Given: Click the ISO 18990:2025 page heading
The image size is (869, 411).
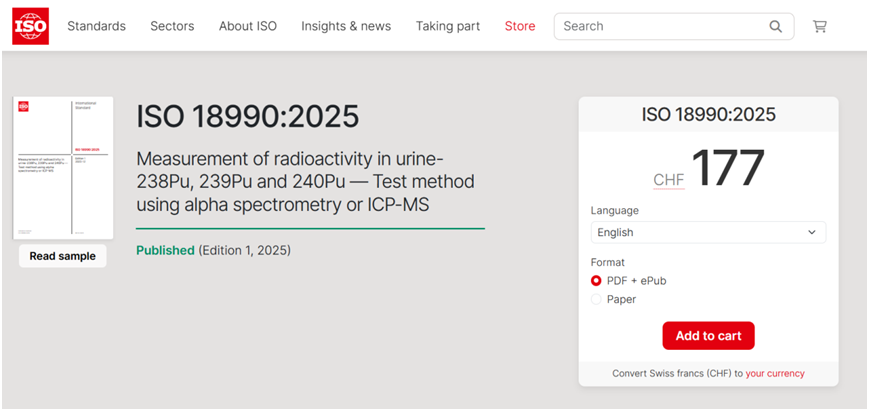Looking at the screenshot, I should pos(247,117).
